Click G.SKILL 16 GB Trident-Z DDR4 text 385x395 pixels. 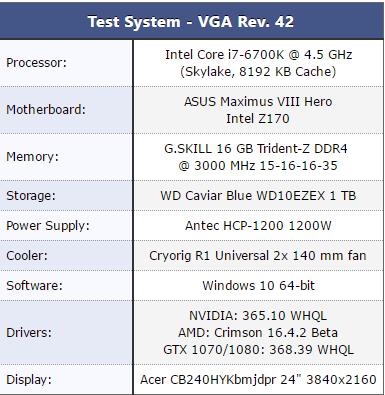pos(256,149)
